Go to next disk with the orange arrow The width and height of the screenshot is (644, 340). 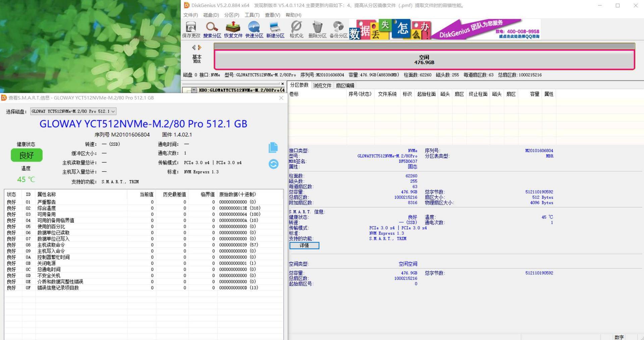[x=200, y=48]
